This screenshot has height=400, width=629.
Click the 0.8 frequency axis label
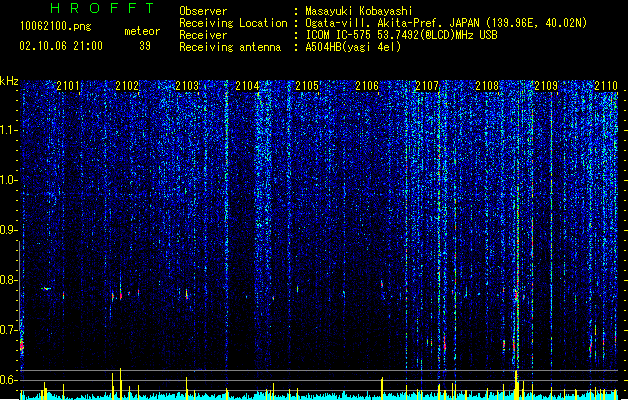pyautogui.click(x=8, y=280)
